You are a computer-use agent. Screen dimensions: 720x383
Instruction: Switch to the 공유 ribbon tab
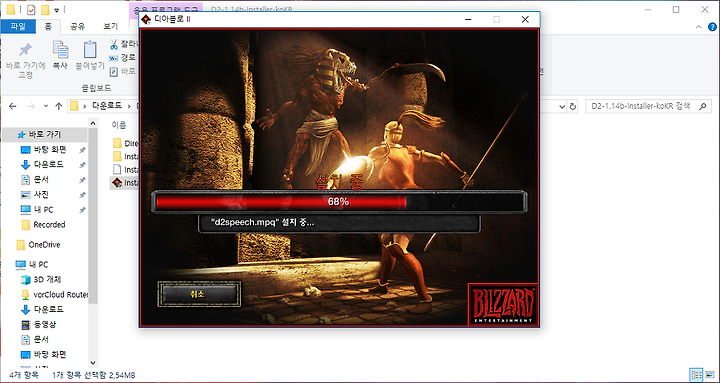(x=78, y=26)
